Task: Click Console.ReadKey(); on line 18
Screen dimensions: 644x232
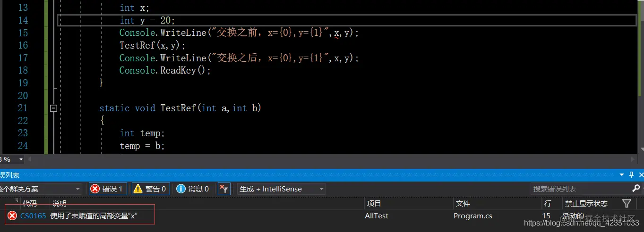Action: 165,70
